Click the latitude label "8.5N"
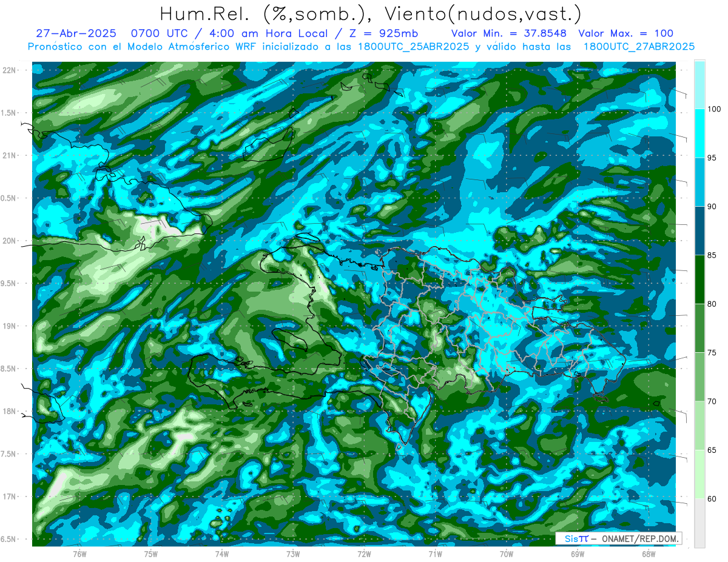 8,369
